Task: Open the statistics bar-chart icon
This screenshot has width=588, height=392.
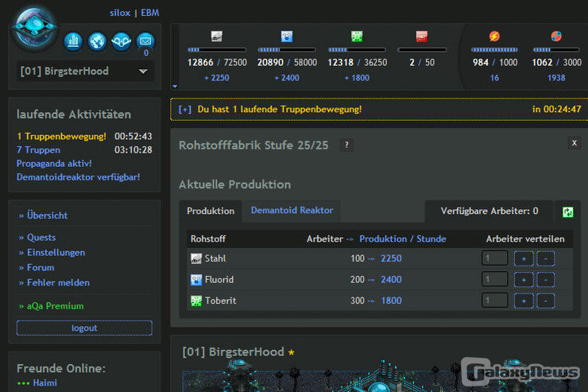Action: coord(73,41)
